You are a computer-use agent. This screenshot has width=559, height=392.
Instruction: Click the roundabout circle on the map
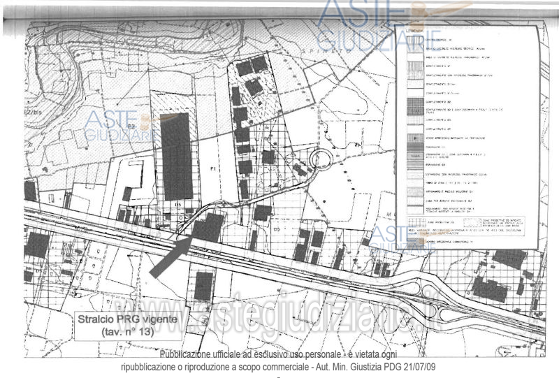(x=323, y=160)
